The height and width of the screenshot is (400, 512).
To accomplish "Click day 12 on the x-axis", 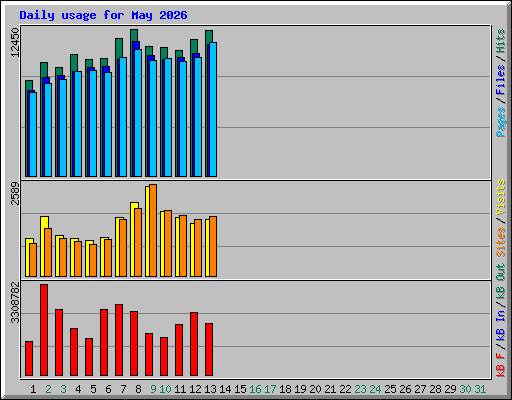I will pyautogui.click(x=195, y=389).
